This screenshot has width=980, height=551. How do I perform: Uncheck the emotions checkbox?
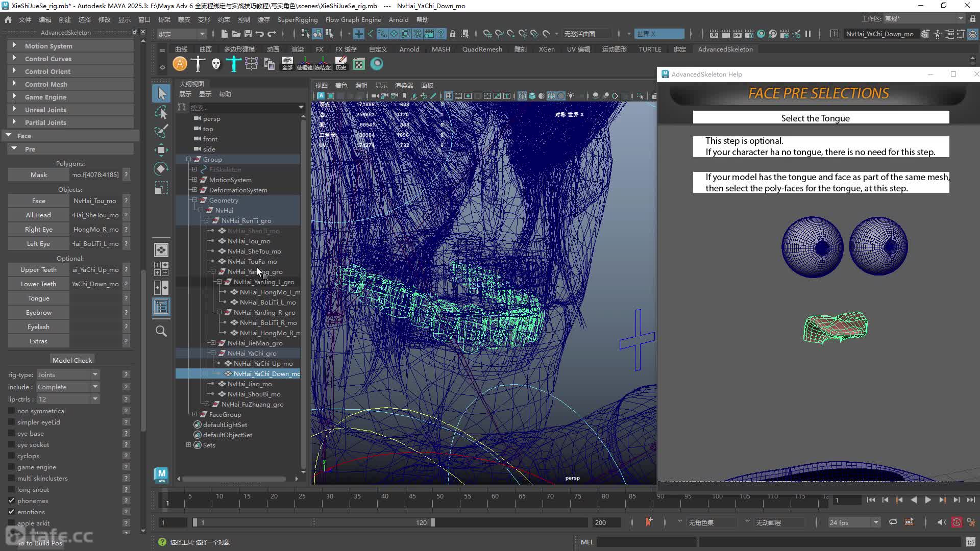[11, 512]
